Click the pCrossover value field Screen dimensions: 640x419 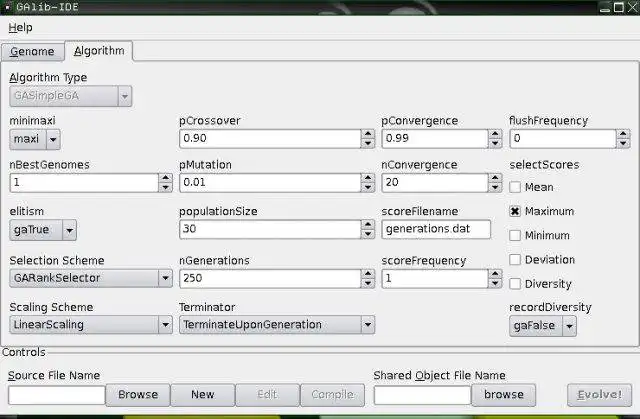click(270, 139)
